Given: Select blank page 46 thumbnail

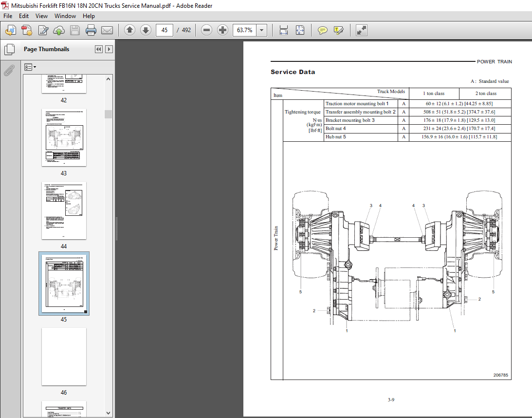Looking at the screenshot, I should 64,357.
